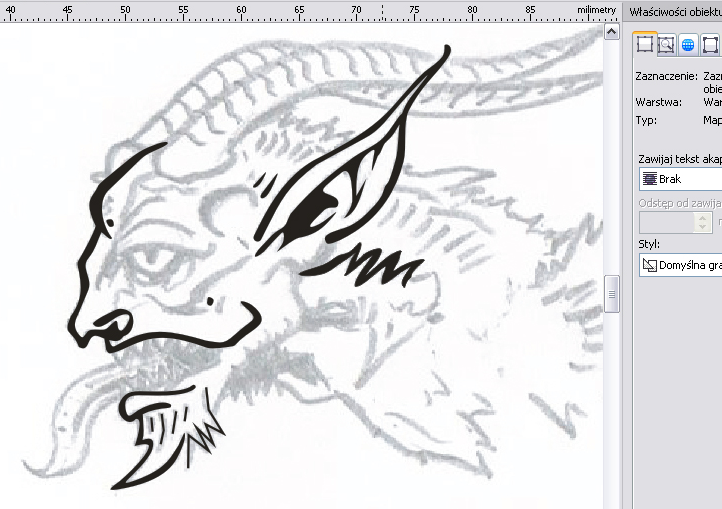This screenshot has height=509, width=722.
Task: Switch to the magnifier details tab icon
Action: pyautogui.click(x=666, y=44)
